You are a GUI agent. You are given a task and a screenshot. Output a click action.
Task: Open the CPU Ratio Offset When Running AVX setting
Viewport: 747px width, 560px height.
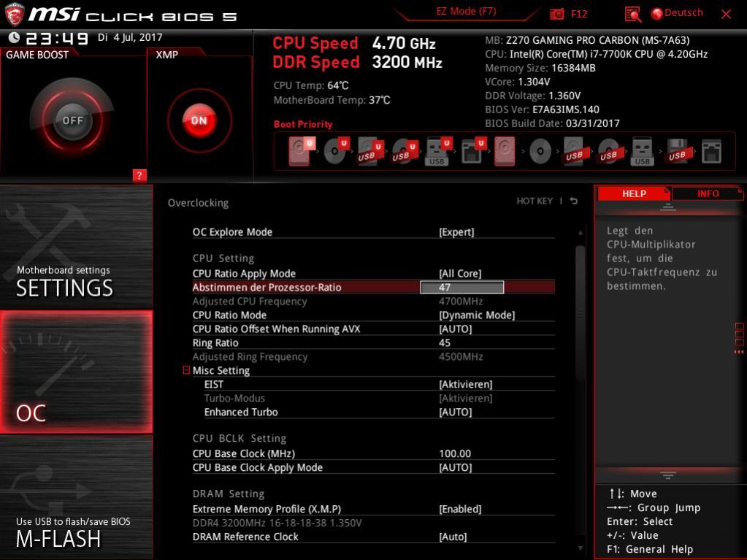pos(374,329)
